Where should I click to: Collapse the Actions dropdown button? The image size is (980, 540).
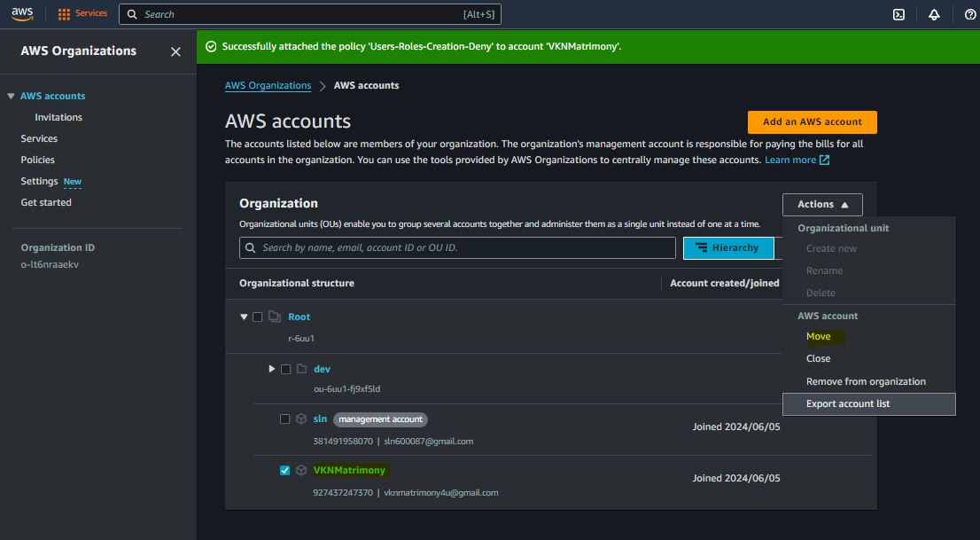tap(822, 205)
